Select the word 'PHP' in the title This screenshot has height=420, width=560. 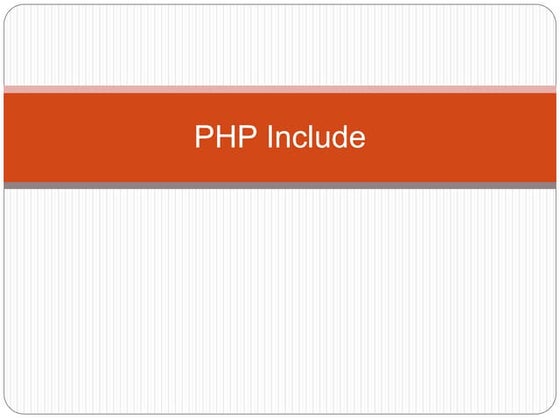(226, 136)
